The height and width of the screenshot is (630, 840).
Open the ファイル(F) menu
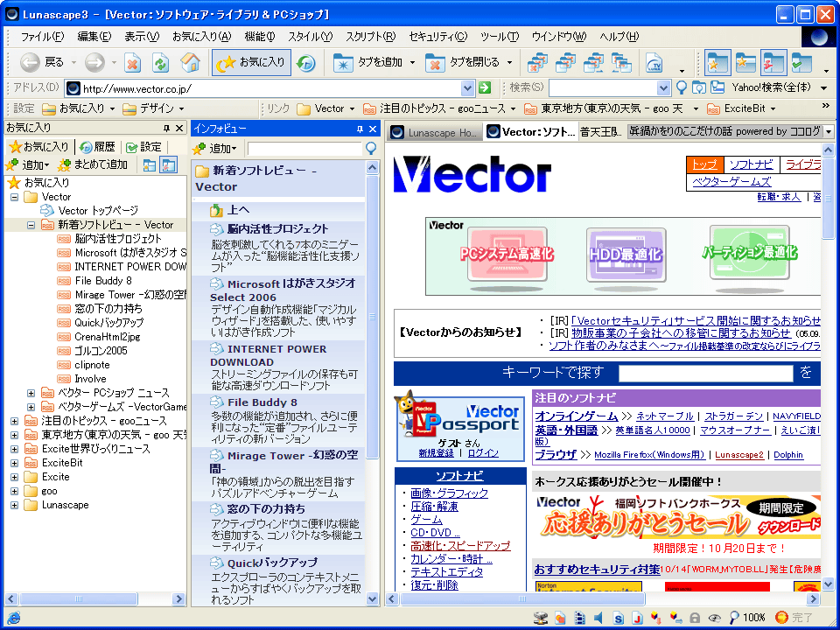[x=42, y=37]
